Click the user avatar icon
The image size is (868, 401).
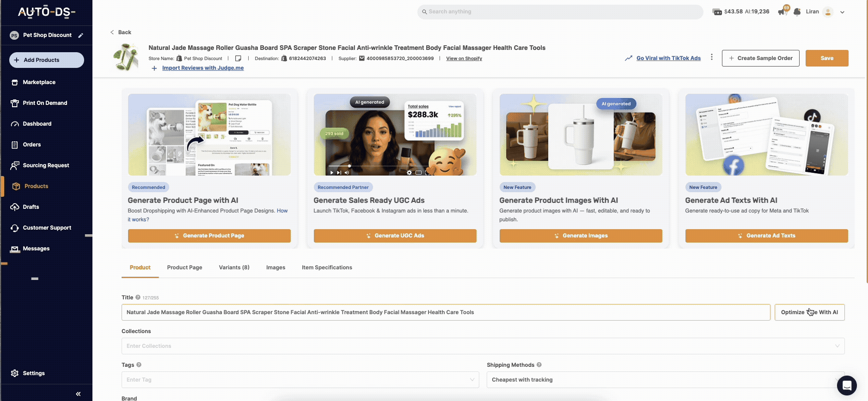(828, 12)
